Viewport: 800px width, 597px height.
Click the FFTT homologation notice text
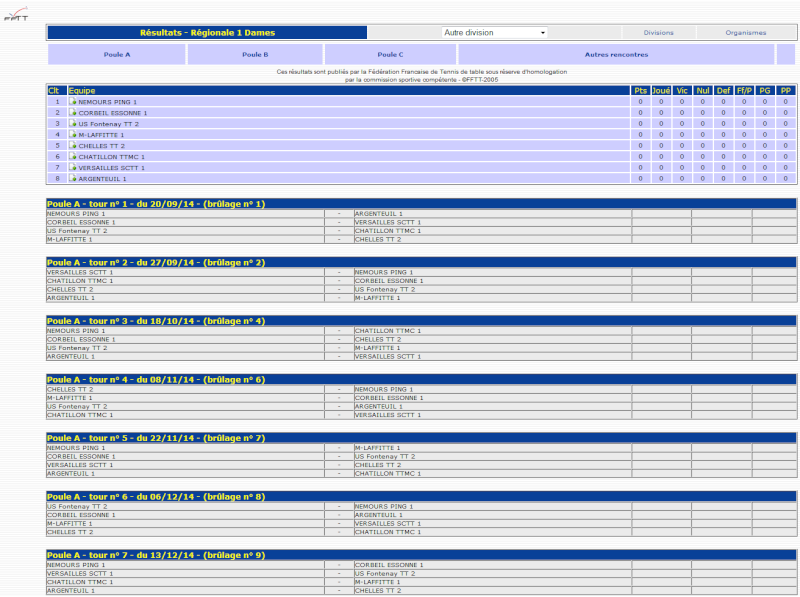point(421,76)
